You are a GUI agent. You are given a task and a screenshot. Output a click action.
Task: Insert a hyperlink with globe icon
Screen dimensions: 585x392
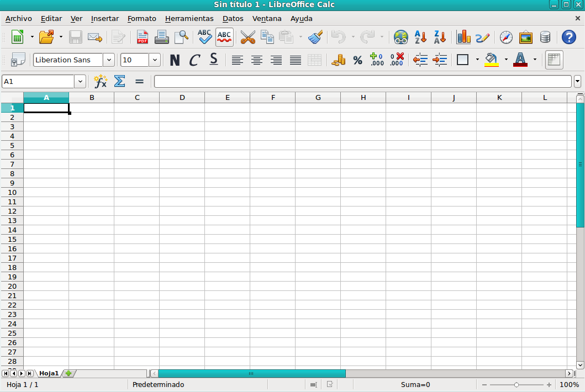tap(401, 37)
